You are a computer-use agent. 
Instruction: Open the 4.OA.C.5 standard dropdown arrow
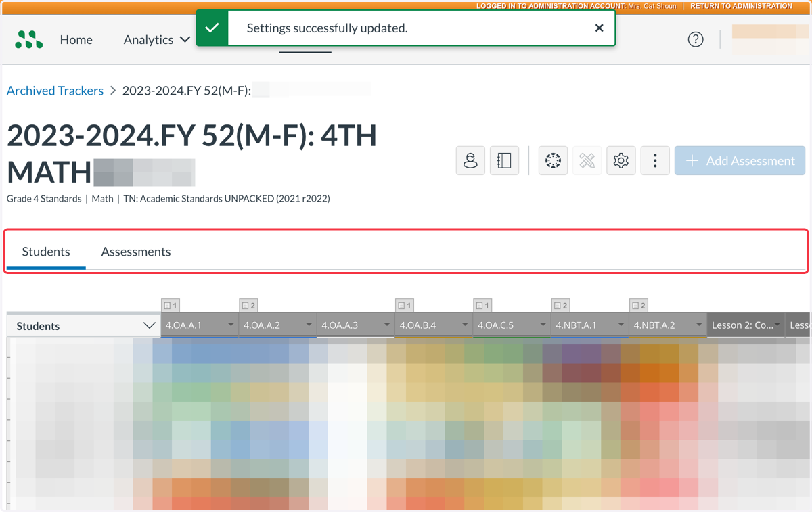(543, 325)
